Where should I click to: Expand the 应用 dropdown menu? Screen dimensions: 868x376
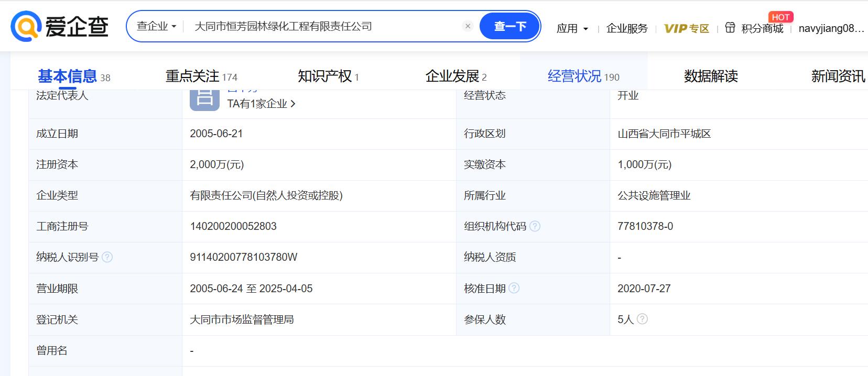[x=572, y=28]
